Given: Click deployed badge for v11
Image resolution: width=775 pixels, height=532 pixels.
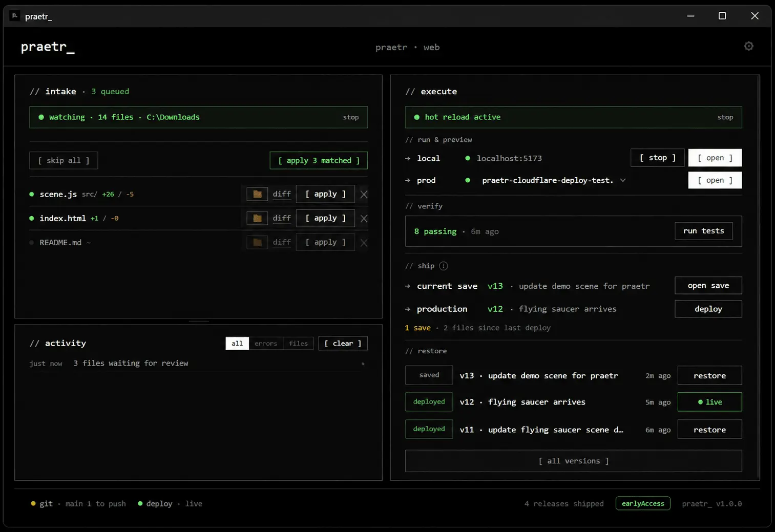Looking at the screenshot, I should (429, 429).
